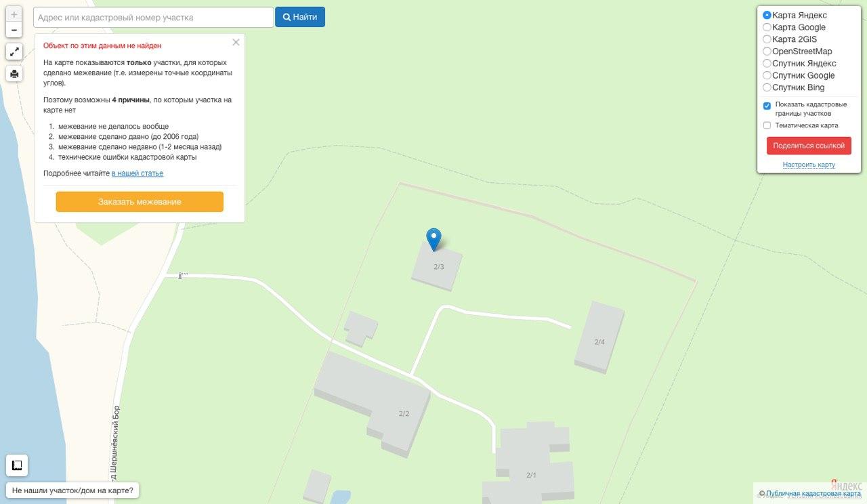The width and height of the screenshot is (867, 504).
Task: Enable Тематическая карта checkbox
Action: (x=767, y=125)
